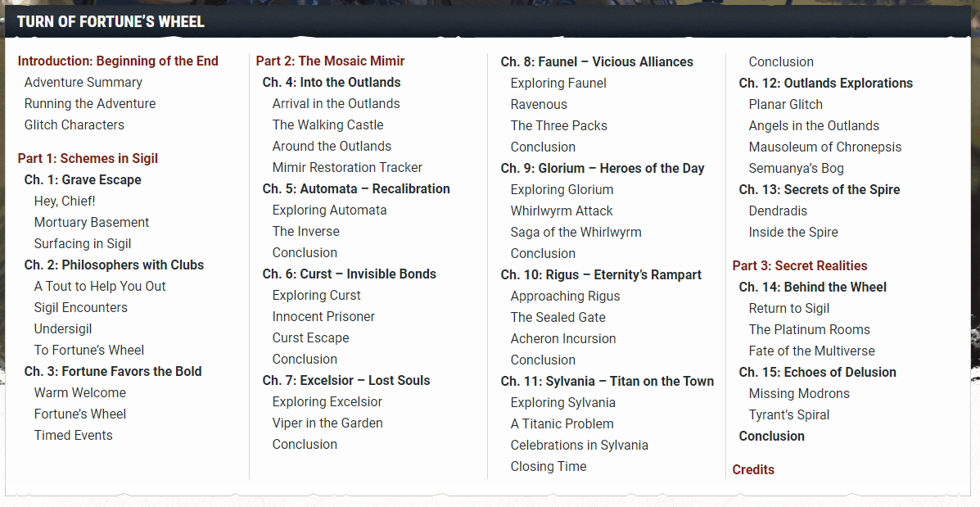Image resolution: width=980 pixels, height=507 pixels.
Task: Open the Mortuary Basement section
Action: tap(92, 223)
